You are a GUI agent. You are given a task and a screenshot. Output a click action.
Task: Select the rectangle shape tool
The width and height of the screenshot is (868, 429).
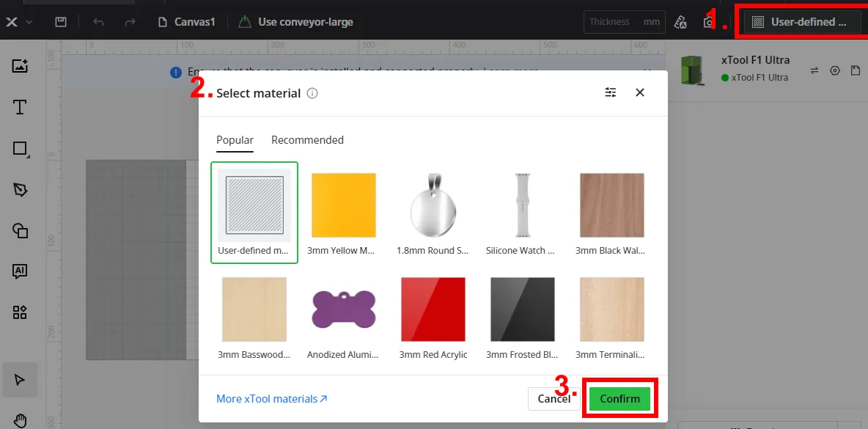pyautogui.click(x=20, y=148)
